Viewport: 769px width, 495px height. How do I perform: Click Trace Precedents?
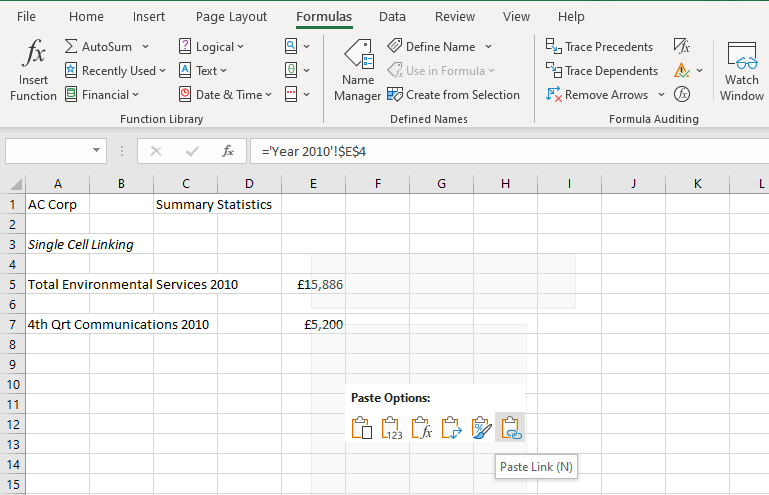599,47
